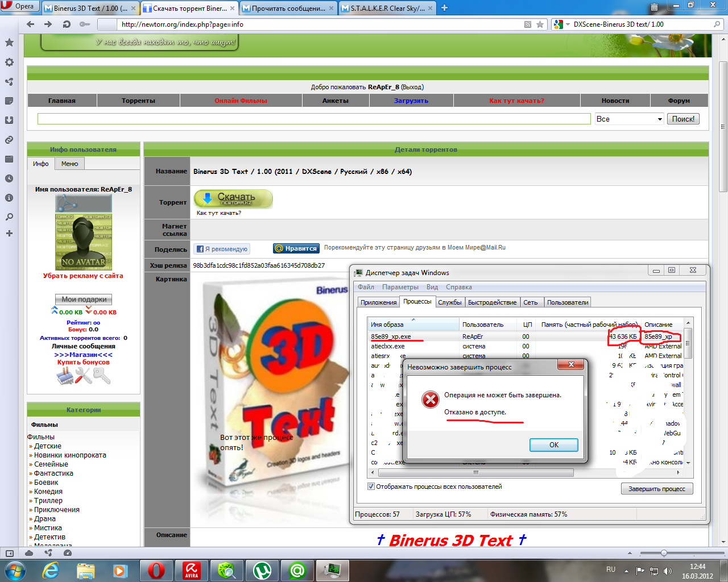Click the 'Поиск!' search button

(x=683, y=119)
